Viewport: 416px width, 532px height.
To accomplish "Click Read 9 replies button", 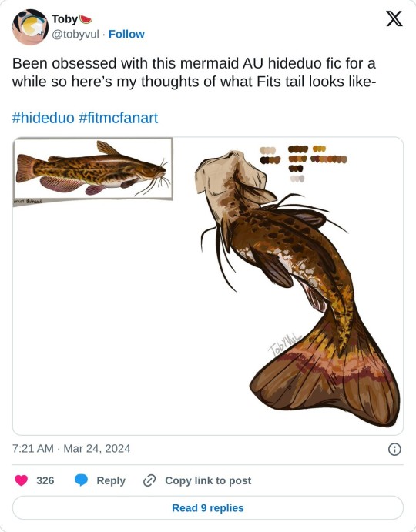I will pyautogui.click(x=208, y=508).
